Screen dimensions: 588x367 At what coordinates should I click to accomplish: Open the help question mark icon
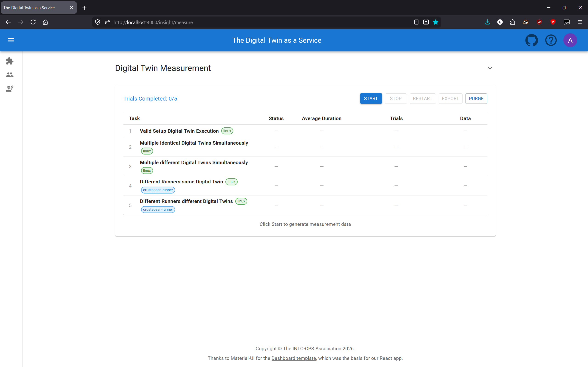(x=551, y=40)
